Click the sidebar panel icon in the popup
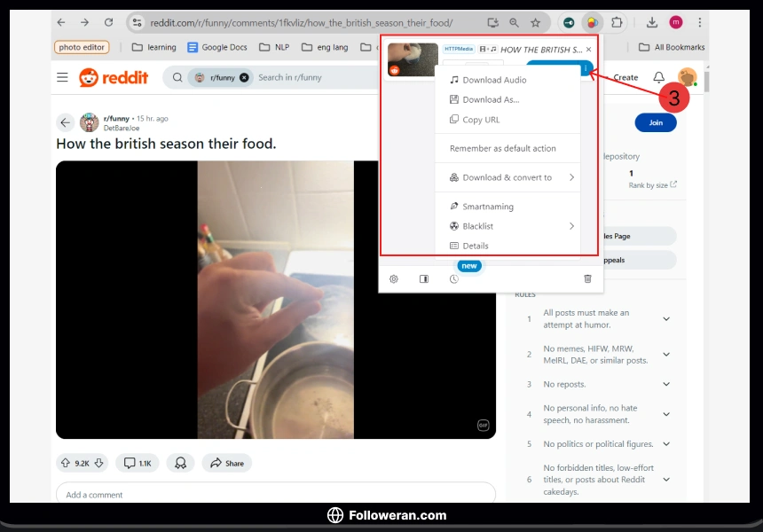Viewport: 763px width, 532px height. coord(424,278)
